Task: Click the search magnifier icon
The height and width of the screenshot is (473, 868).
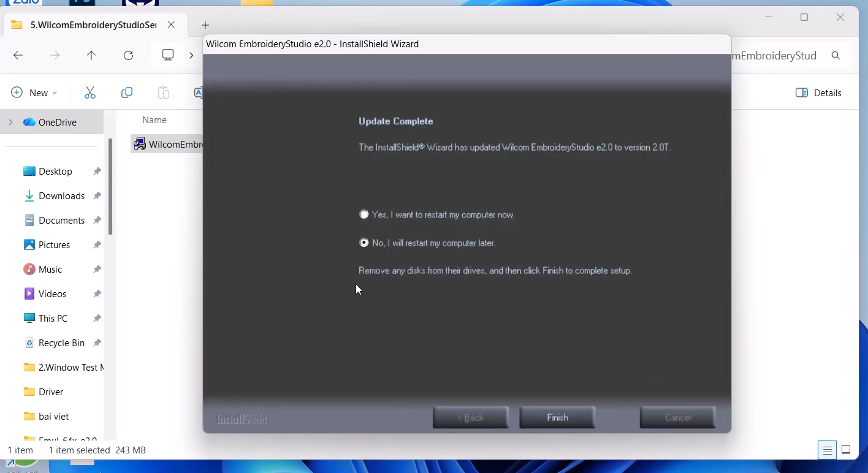Action: pyautogui.click(x=836, y=56)
